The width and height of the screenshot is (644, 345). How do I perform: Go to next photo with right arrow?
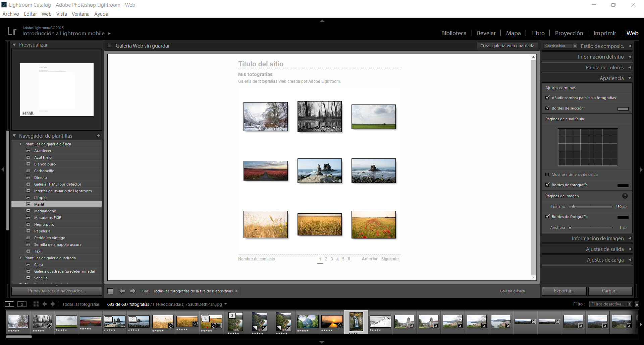[133, 291]
